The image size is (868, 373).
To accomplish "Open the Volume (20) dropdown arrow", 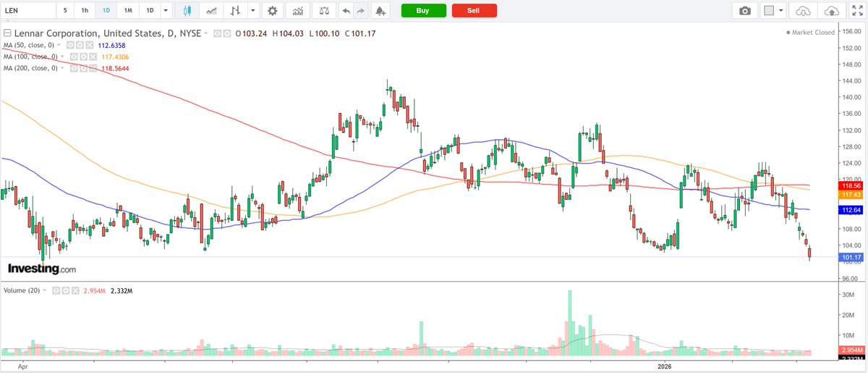I will coord(45,290).
